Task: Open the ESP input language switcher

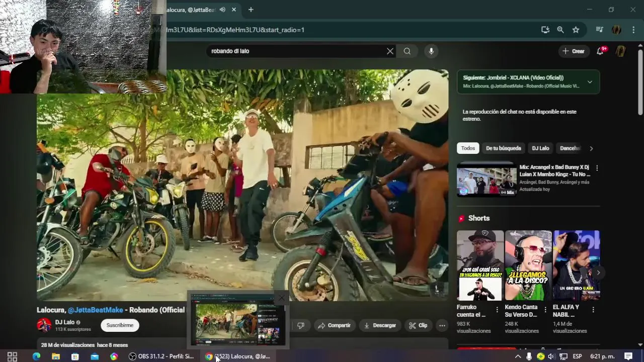Action: [577, 356]
